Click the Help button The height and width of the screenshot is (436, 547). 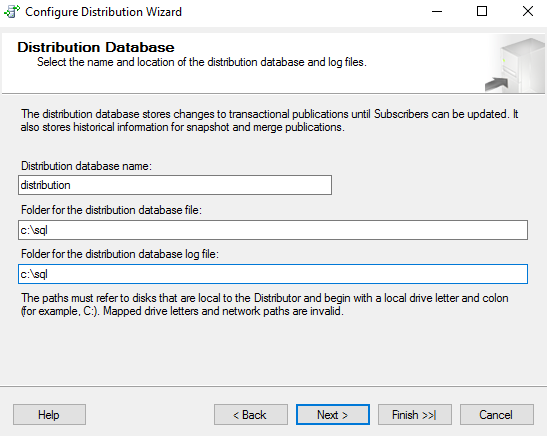click(49, 415)
